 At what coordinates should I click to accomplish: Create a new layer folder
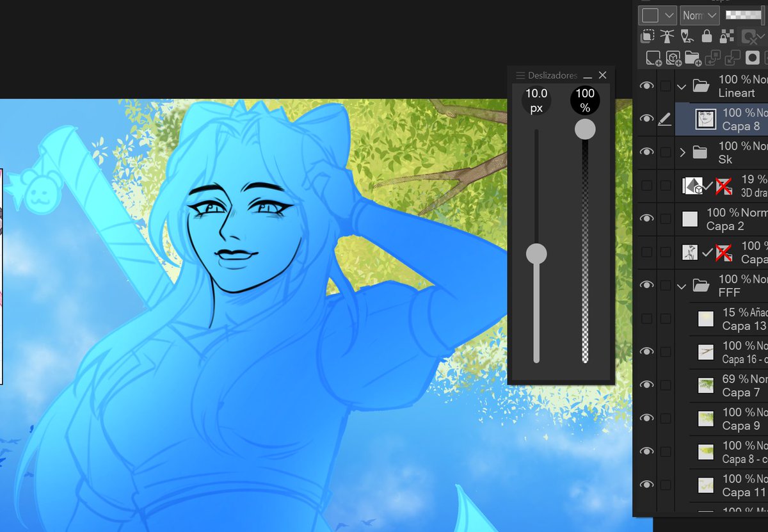coord(693,58)
